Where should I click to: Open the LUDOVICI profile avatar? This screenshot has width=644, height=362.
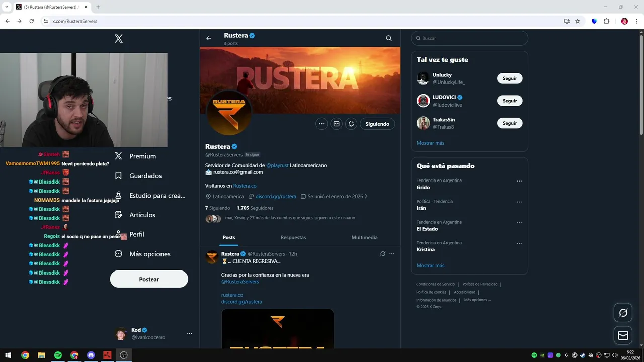[x=423, y=101]
